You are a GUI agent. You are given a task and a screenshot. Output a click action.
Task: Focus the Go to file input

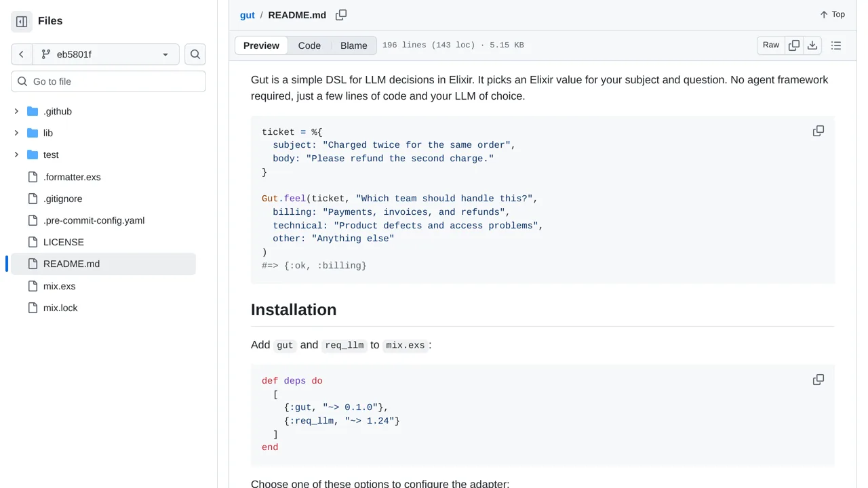[108, 81]
